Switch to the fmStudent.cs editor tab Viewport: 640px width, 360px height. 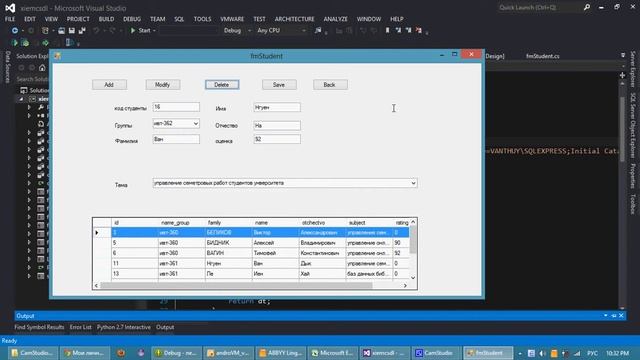[x=542, y=56]
